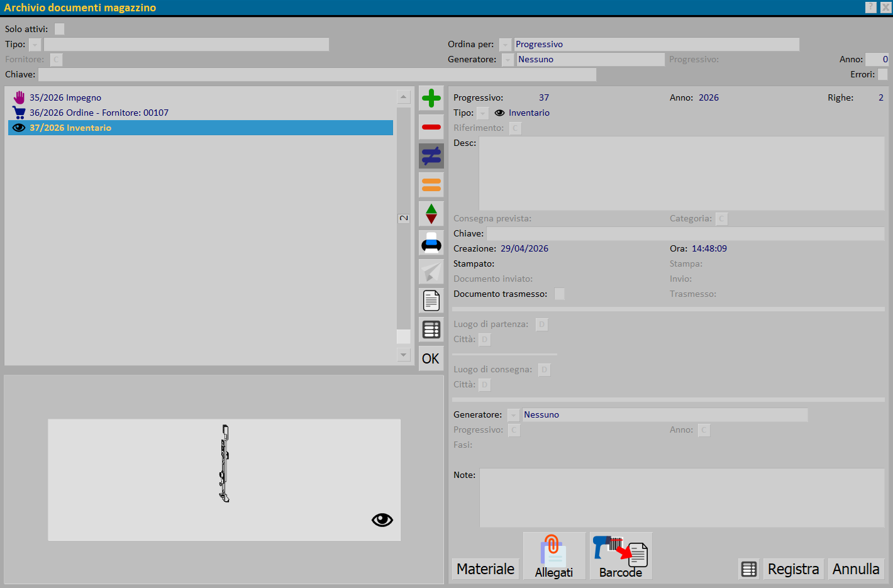Click the orange equals duplicate icon
This screenshot has width=893, height=588.
pyautogui.click(x=431, y=185)
